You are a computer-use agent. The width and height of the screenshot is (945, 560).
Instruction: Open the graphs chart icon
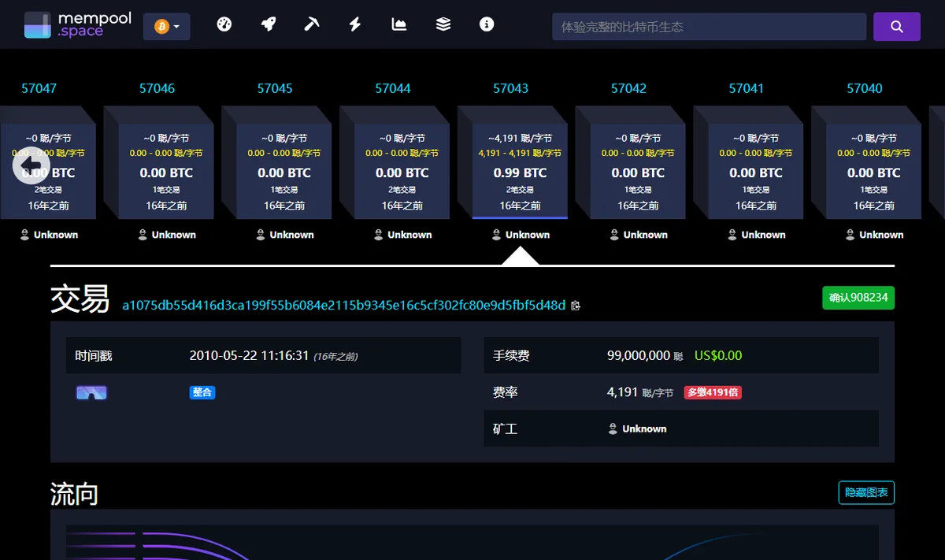tap(399, 24)
